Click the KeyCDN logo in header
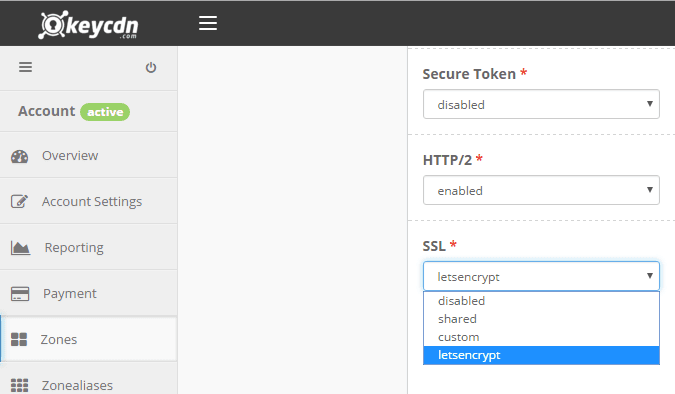Screen dimensions: 675x394 pyautogui.click(x=88, y=25)
